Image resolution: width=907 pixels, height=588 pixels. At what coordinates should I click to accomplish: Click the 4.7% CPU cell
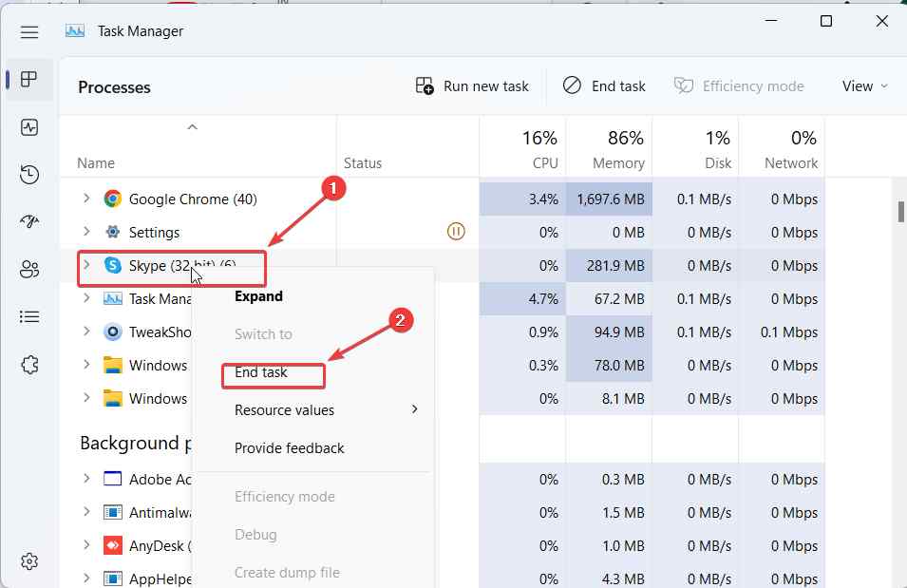click(522, 298)
